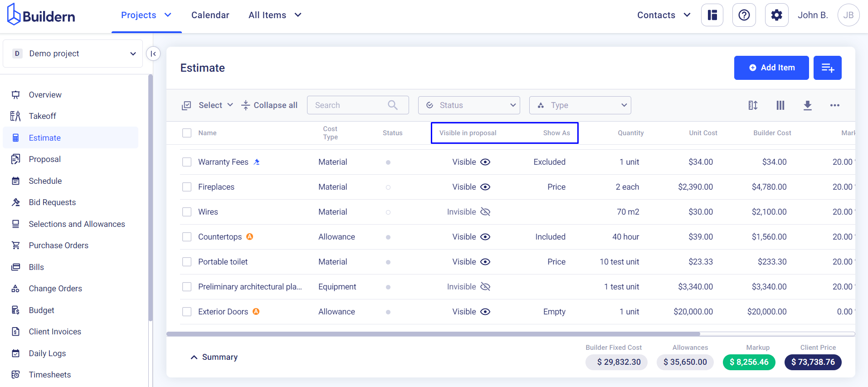Click the Takeoff icon in the sidebar

[15, 116]
